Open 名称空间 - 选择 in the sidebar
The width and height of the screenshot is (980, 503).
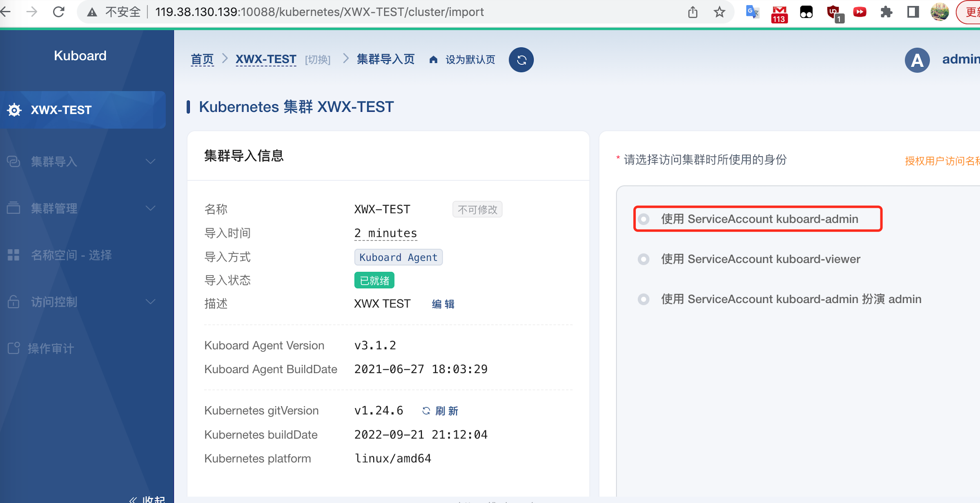point(71,255)
